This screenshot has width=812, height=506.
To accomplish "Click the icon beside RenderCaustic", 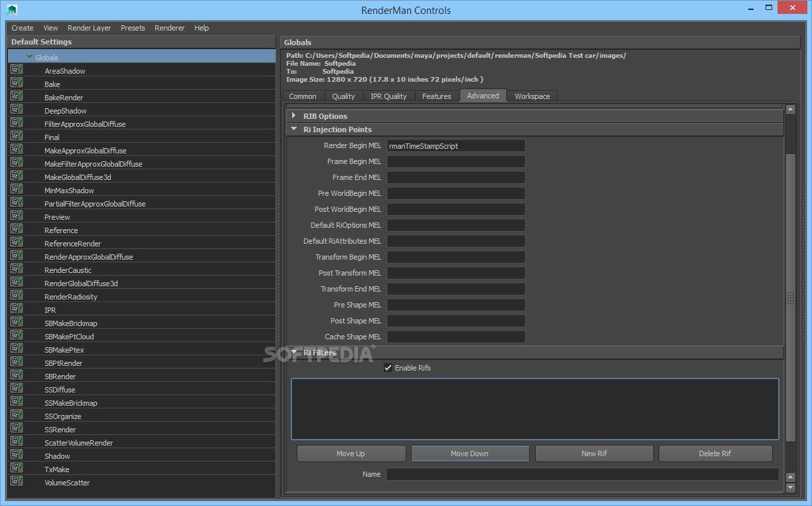I will [17, 269].
